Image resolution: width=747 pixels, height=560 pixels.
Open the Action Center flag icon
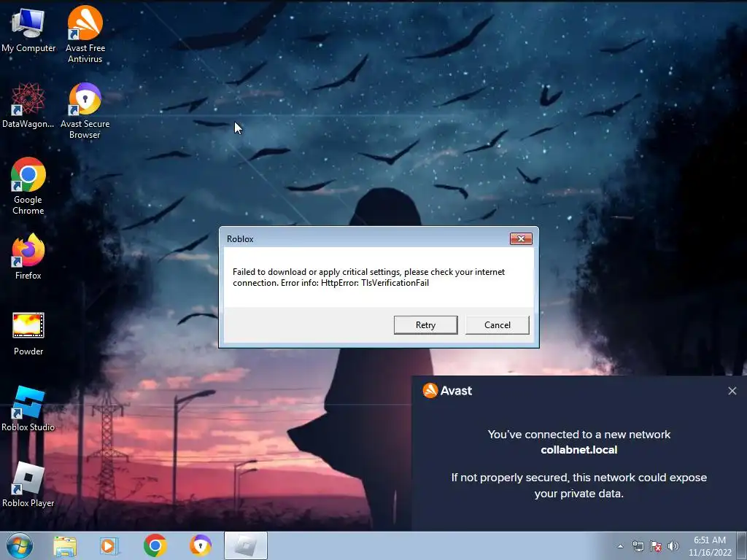[656, 546]
